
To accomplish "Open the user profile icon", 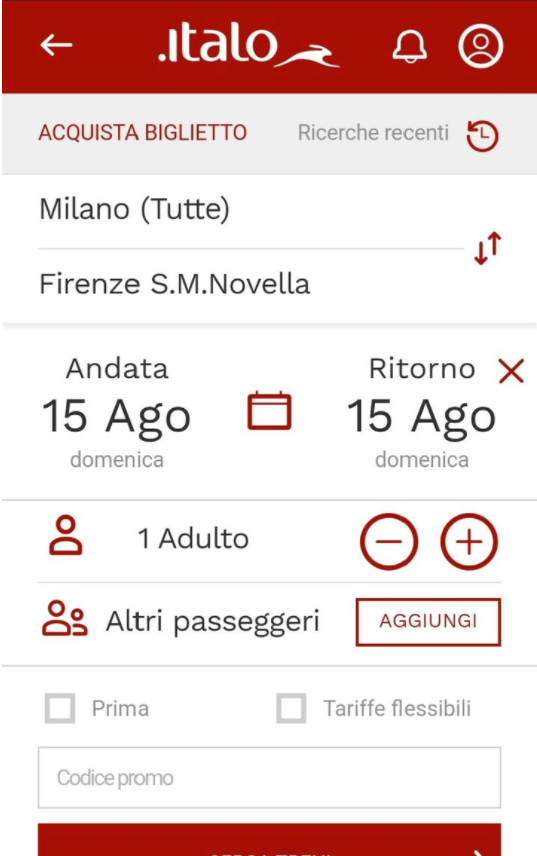I will point(480,46).
